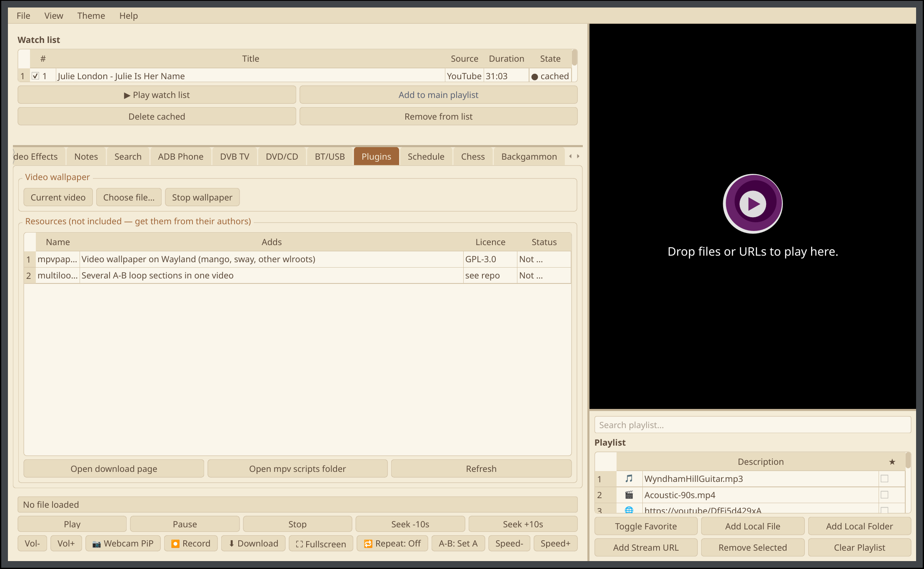Click the music note icon for WyndhamHillGuitar.mp3
924x569 pixels.
point(629,479)
